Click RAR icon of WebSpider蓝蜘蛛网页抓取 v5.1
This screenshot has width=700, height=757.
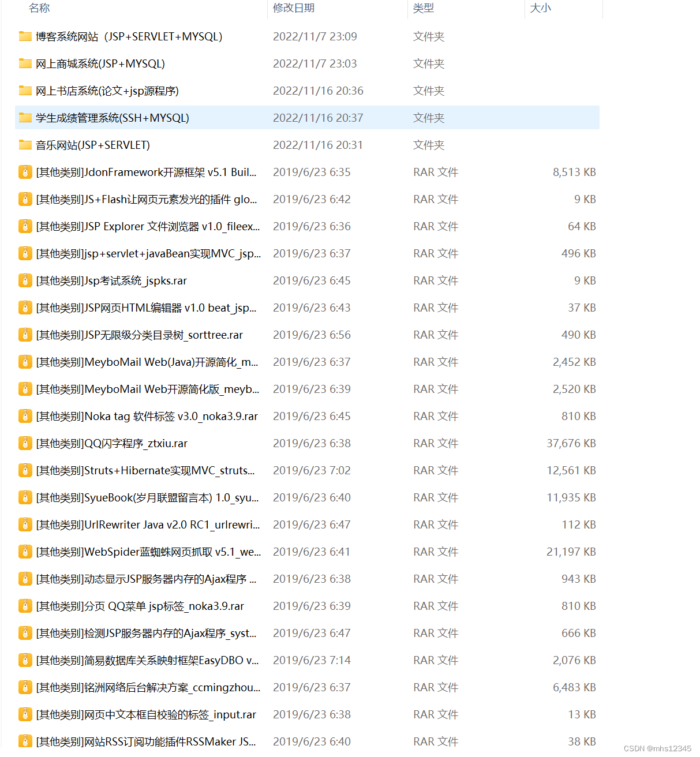coord(25,552)
